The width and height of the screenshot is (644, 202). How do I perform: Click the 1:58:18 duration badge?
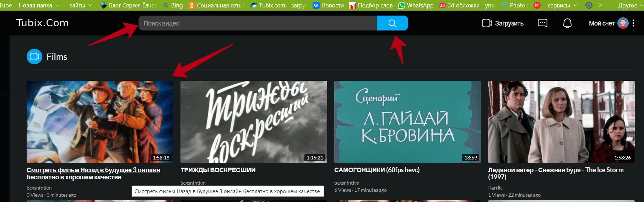[161, 158]
